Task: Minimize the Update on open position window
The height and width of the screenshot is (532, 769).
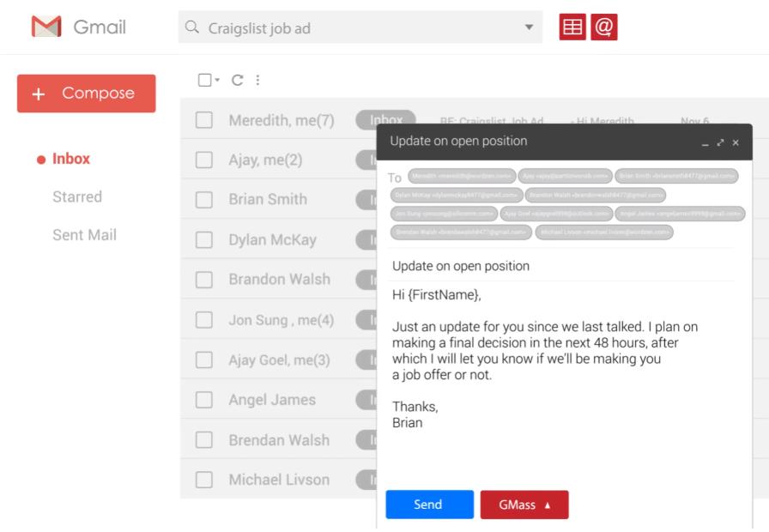Action: point(705,143)
